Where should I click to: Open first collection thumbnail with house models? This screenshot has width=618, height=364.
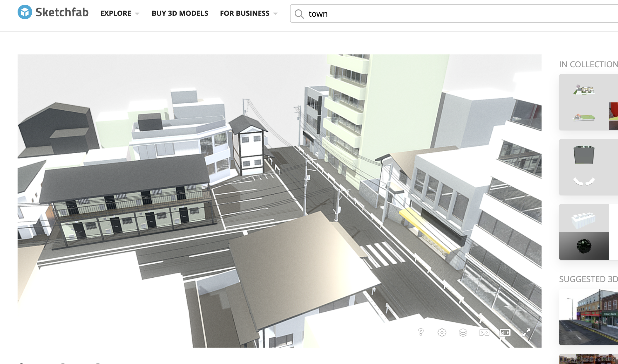point(588,102)
